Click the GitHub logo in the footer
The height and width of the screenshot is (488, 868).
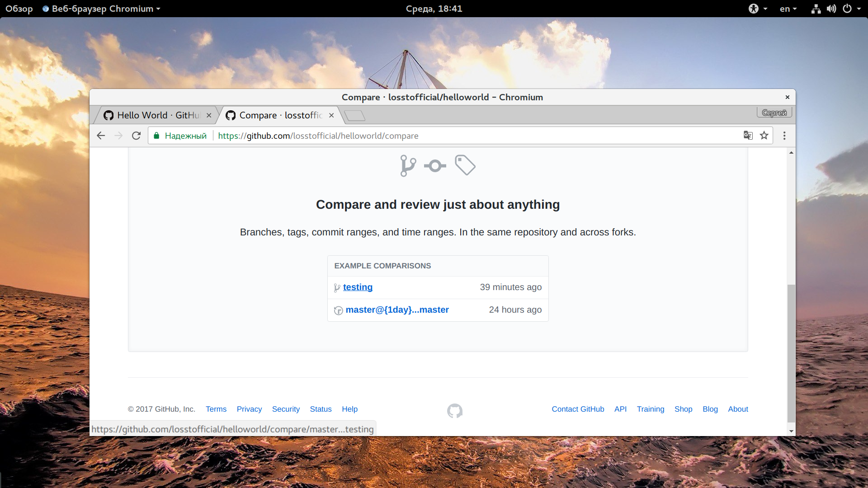pyautogui.click(x=455, y=411)
